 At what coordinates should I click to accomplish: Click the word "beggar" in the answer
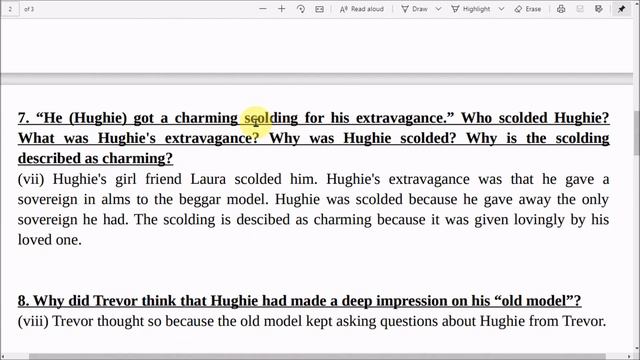[x=200, y=200]
